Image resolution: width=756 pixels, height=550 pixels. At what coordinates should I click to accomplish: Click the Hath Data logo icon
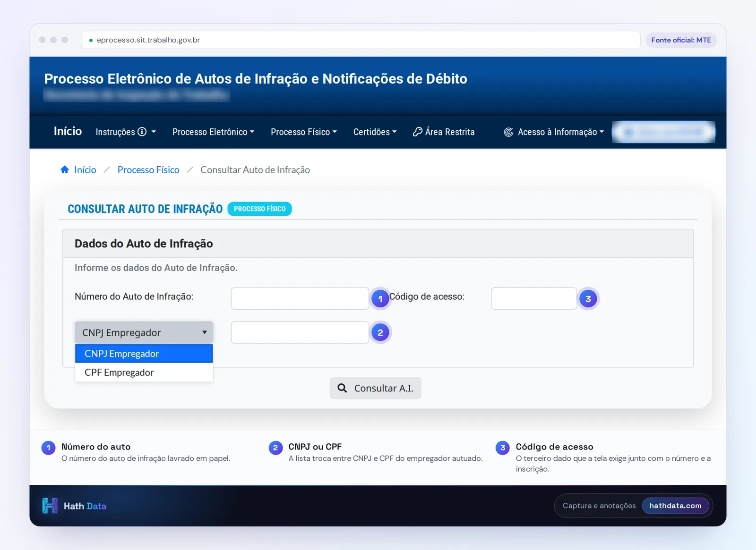point(50,506)
